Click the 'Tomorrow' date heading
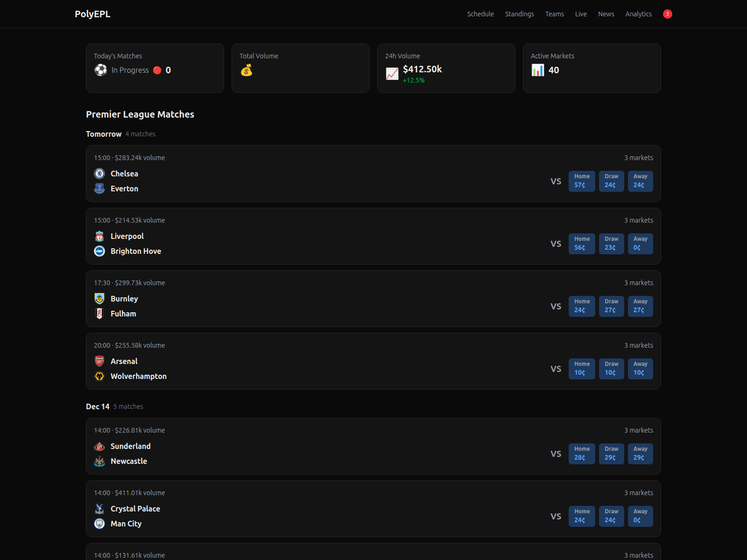Image resolution: width=747 pixels, height=560 pixels. point(104,134)
